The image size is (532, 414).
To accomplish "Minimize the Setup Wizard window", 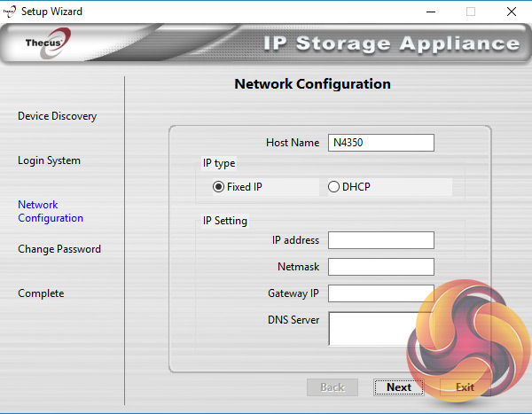I will pos(430,12).
